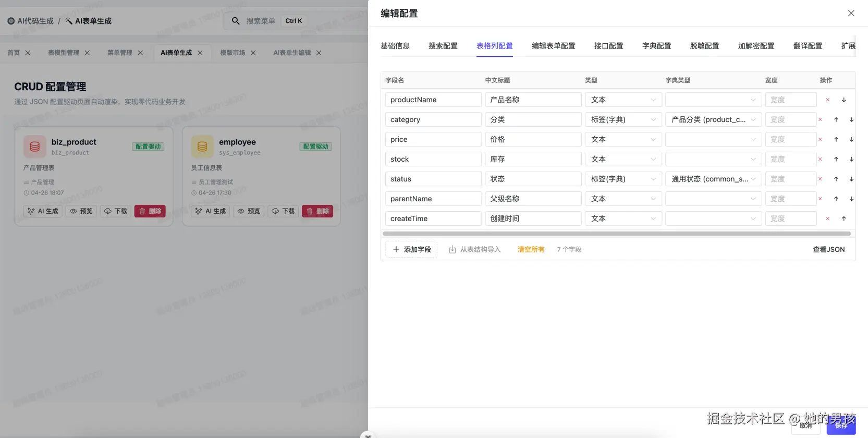Image resolution: width=868 pixels, height=438 pixels.
Task: Close the 模版市场 tab
Action: (253, 53)
